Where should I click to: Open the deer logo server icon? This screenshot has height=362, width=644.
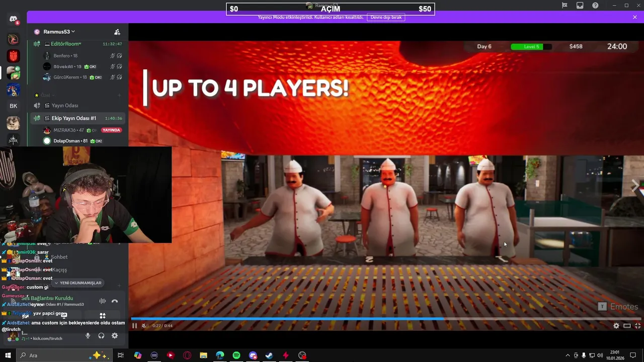coord(13,39)
